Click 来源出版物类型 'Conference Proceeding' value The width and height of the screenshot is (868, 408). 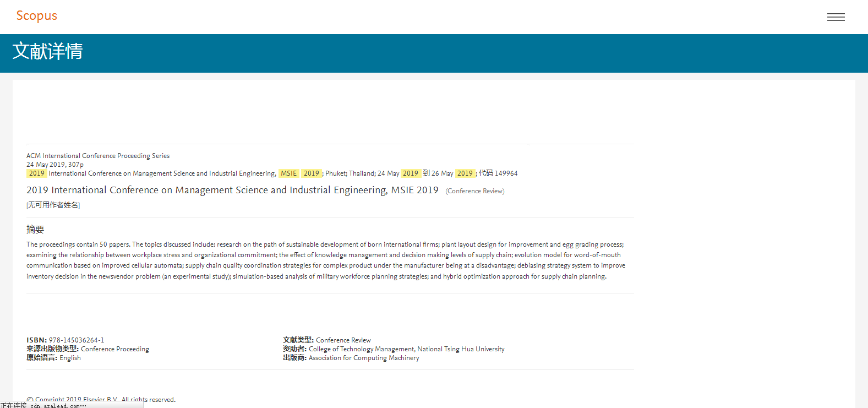coord(115,349)
